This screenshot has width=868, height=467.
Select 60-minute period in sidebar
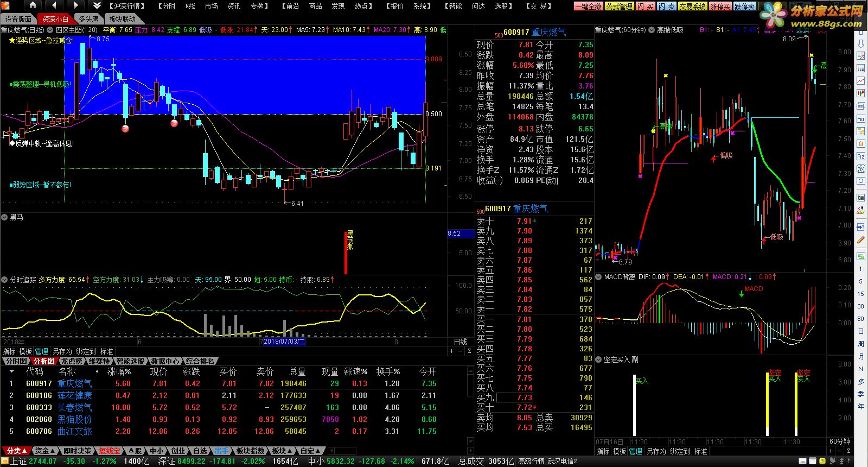pos(860,319)
